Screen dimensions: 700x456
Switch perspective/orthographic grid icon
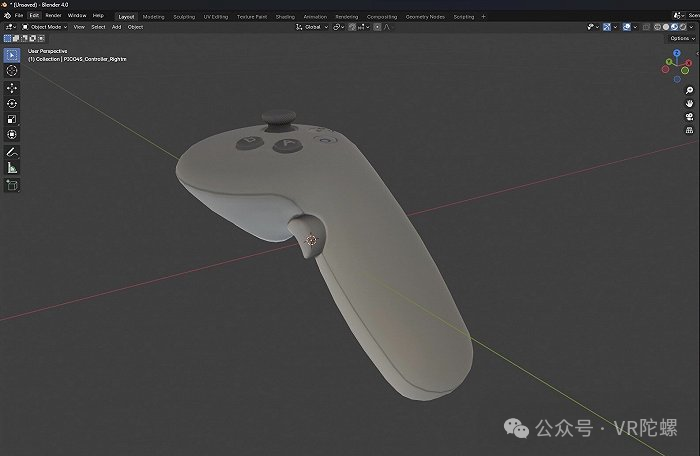tap(689, 130)
